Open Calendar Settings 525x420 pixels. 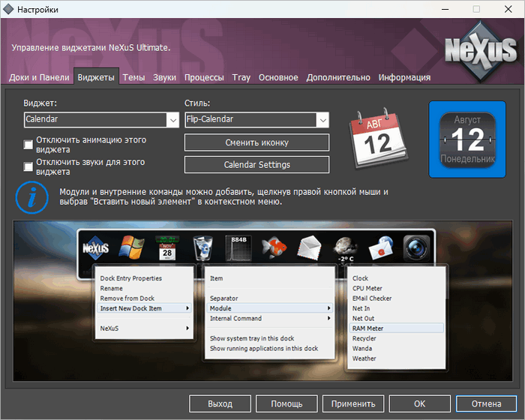(256, 165)
